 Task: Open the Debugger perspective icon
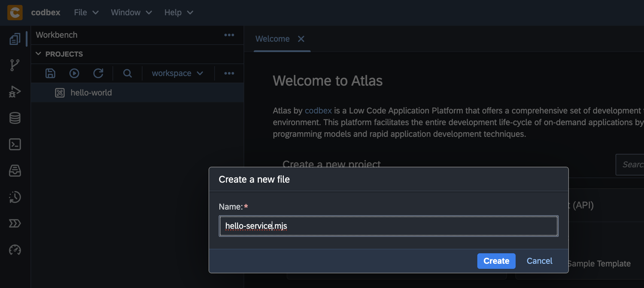point(15,92)
